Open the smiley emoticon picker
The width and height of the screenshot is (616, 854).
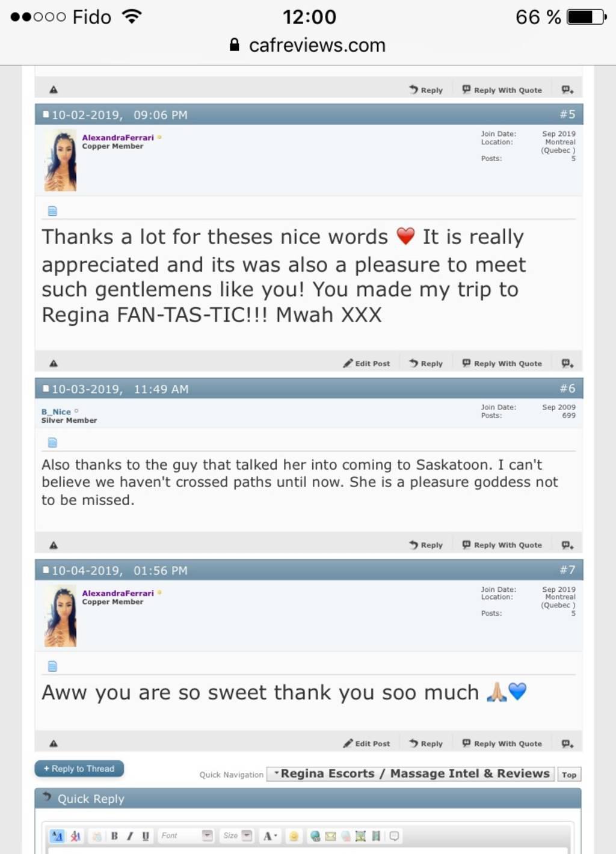coord(294,836)
